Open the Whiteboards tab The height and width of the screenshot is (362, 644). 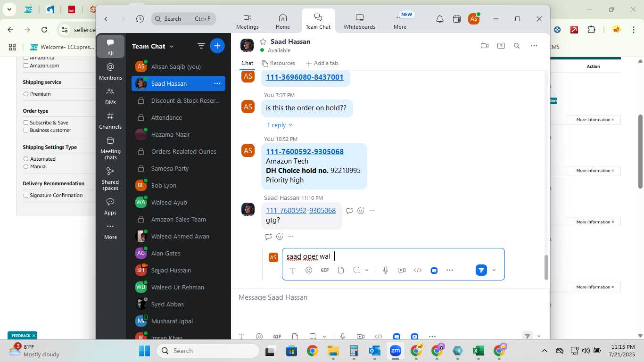(x=359, y=22)
